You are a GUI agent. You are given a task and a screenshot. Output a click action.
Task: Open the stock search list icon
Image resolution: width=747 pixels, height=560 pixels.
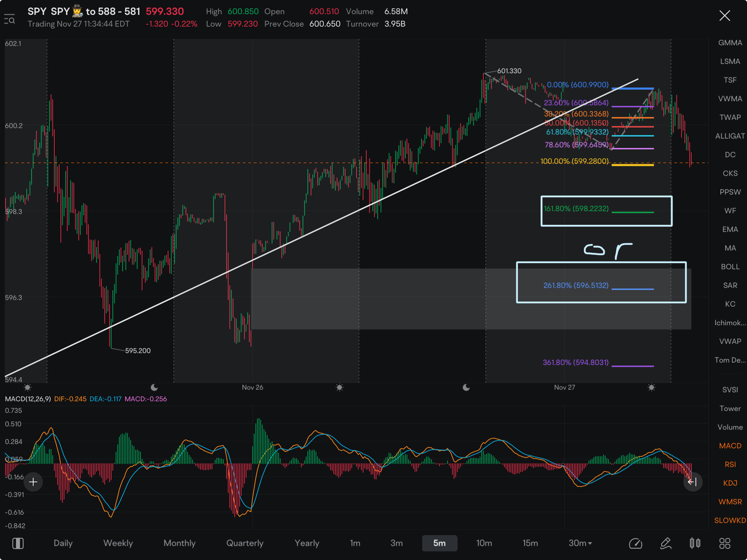tap(10, 19)
